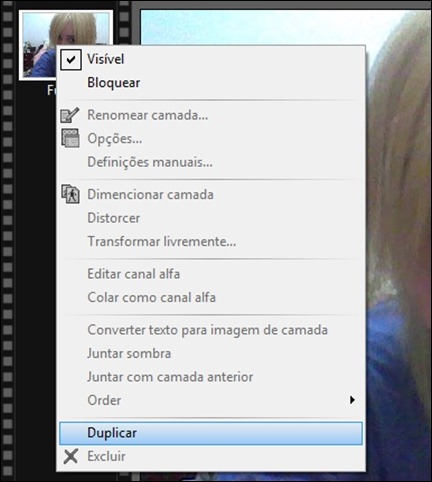Click Juntar sombra menu item

[129, 353]
